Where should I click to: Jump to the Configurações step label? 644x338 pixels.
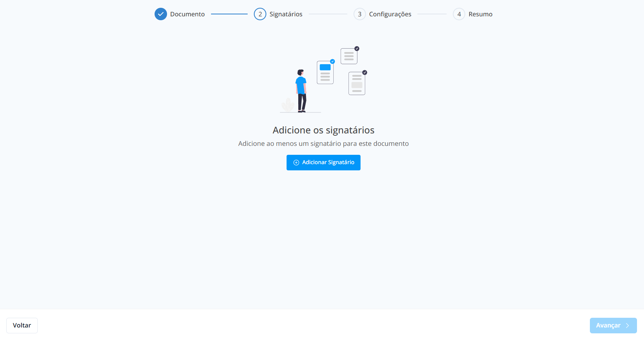(x=390, y=14)
